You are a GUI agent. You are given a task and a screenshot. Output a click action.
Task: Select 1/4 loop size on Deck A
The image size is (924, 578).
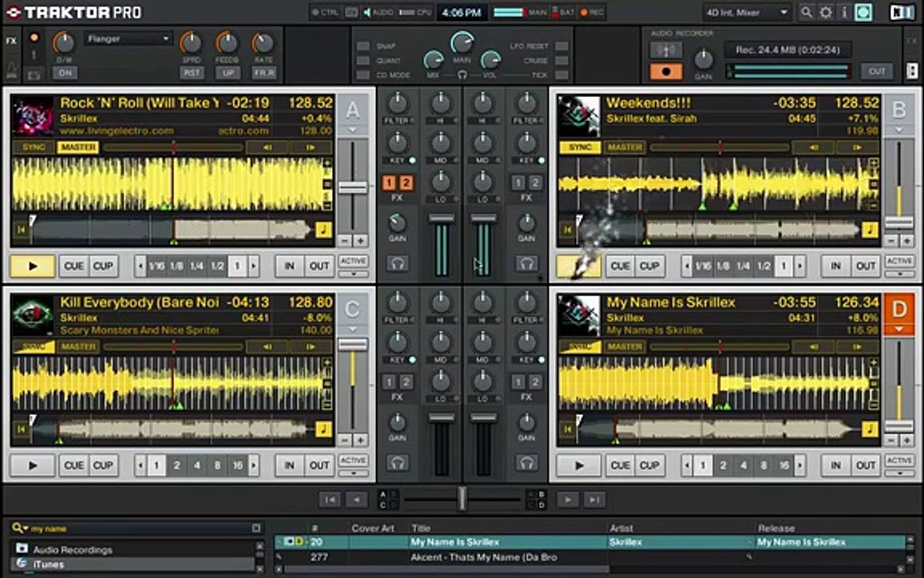pyautogui.click(x=197, y=266)
